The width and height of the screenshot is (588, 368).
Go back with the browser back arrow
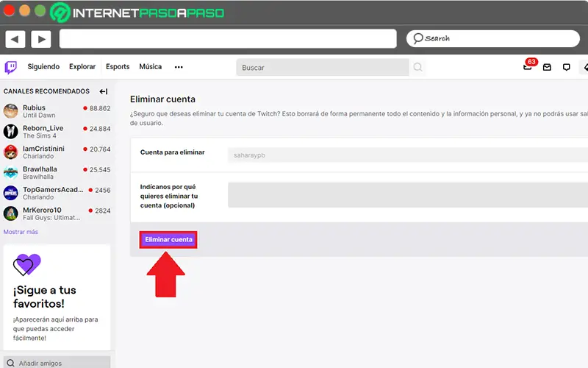click(15, 39)
